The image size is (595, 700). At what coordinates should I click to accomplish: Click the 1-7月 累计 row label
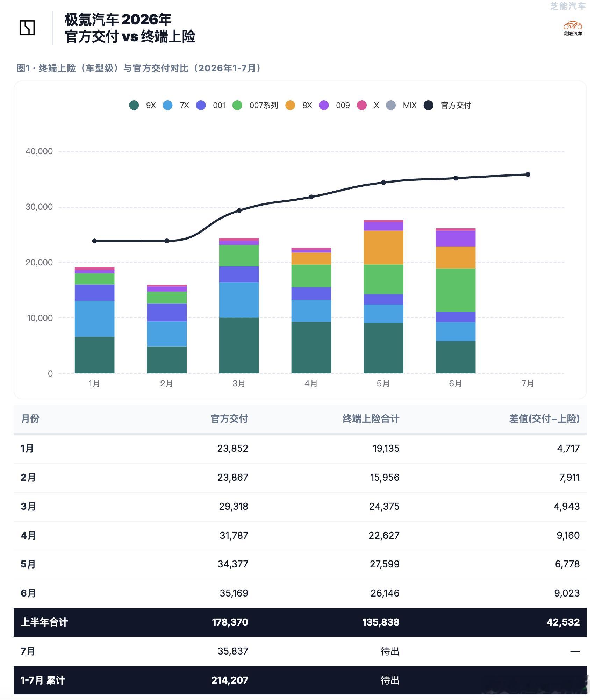43,680
